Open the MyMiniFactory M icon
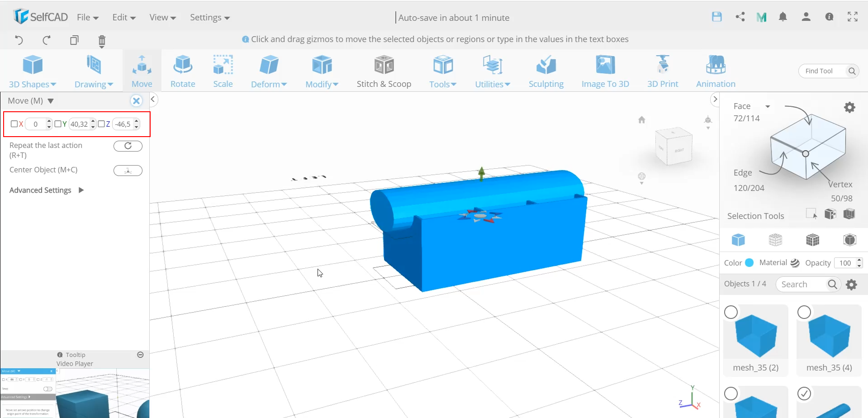868x418 pixels. click(761, 17)
